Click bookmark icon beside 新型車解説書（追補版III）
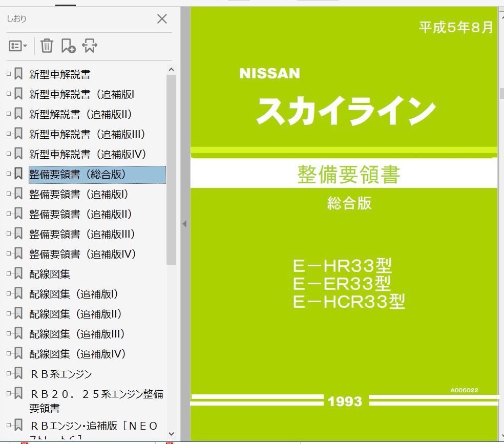This screenshot has height=444, width=504. [18, 133]
